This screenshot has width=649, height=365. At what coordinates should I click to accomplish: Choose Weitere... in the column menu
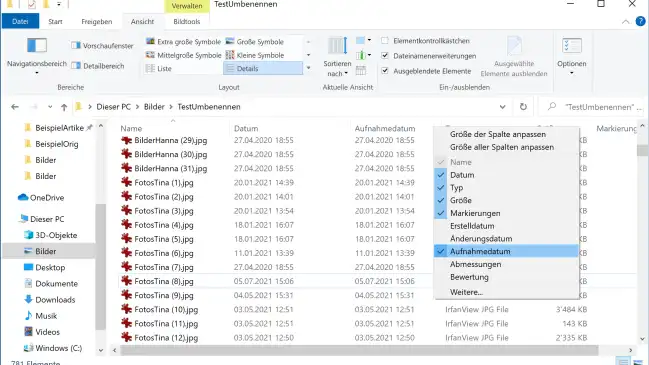(506, 292)
